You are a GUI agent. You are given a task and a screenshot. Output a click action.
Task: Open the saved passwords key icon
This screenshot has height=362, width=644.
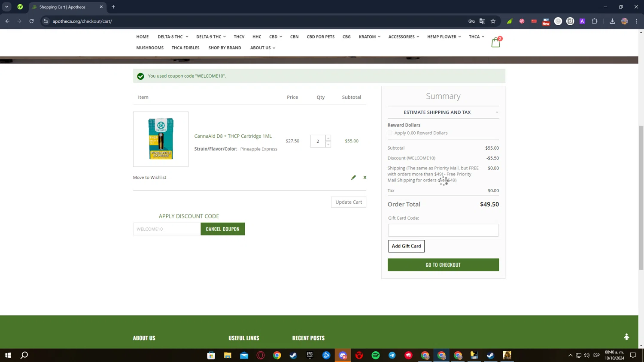[471, 21]
